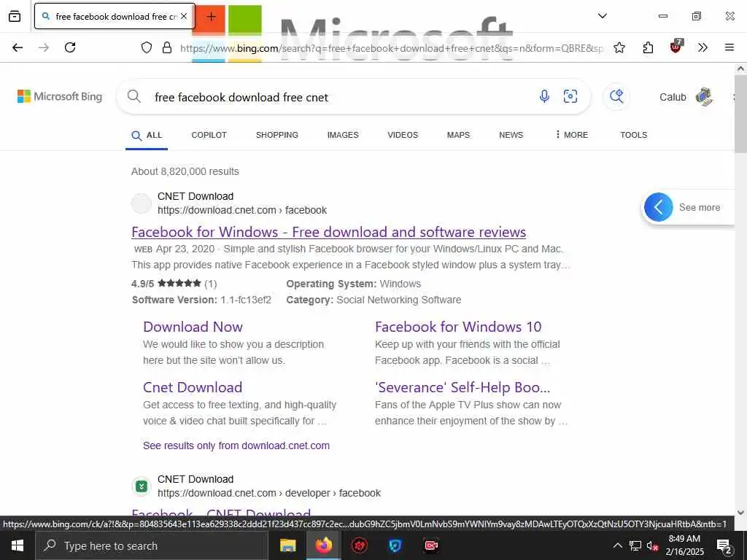Reload the current page
Screen dimensions: 747x560
(x=70, y=47)
